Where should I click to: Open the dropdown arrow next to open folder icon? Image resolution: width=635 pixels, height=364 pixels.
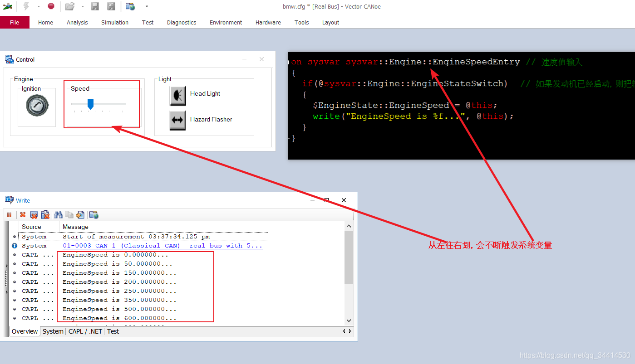click(x=83, y=6)
